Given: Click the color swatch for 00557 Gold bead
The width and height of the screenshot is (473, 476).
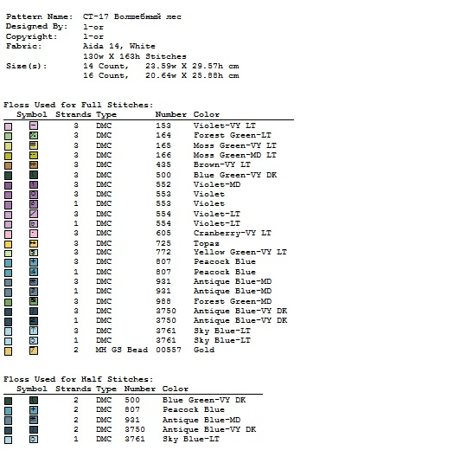Looking at the screenshot, I should coord(8,351).
